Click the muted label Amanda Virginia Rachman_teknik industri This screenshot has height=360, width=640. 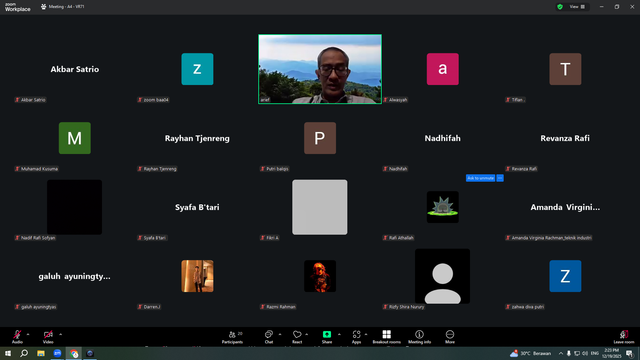tap(549, 238)
